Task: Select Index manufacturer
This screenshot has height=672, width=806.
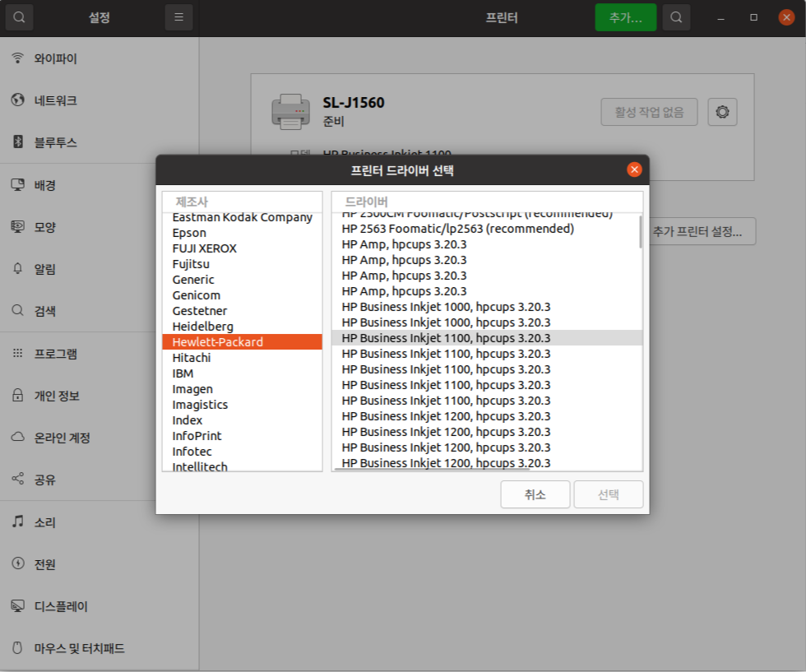Action: (242, 420)
